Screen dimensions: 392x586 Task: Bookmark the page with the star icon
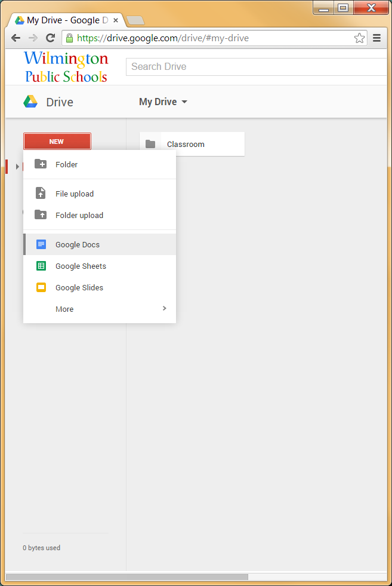coord(359,38)
